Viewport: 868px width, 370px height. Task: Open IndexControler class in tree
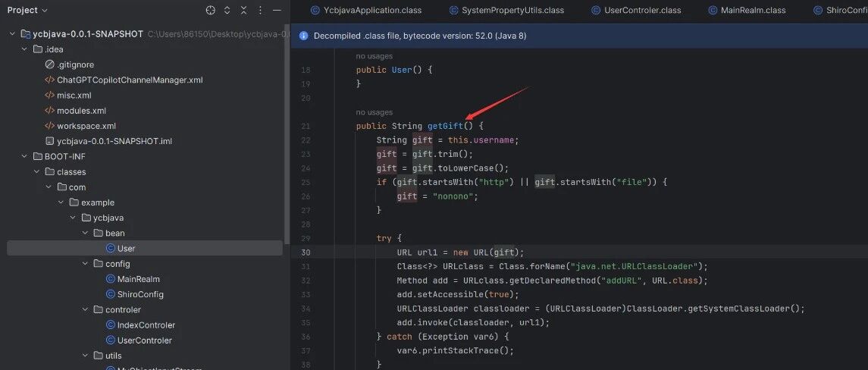146,325
